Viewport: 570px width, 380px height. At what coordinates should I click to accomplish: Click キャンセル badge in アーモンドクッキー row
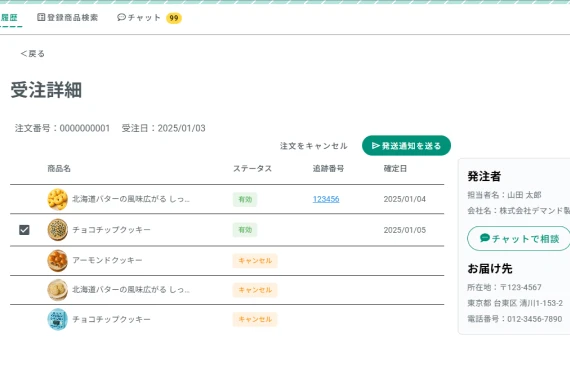(x=255, y=260)
